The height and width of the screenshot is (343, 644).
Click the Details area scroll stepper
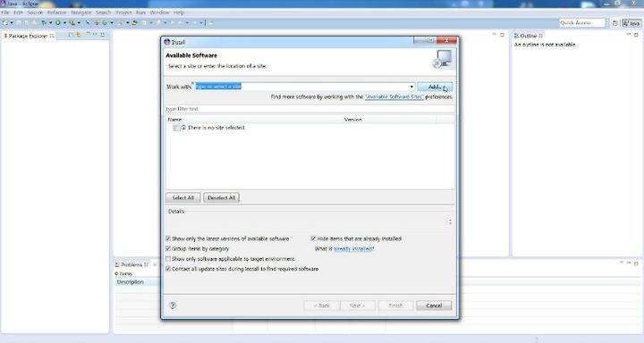coord(450,222)
